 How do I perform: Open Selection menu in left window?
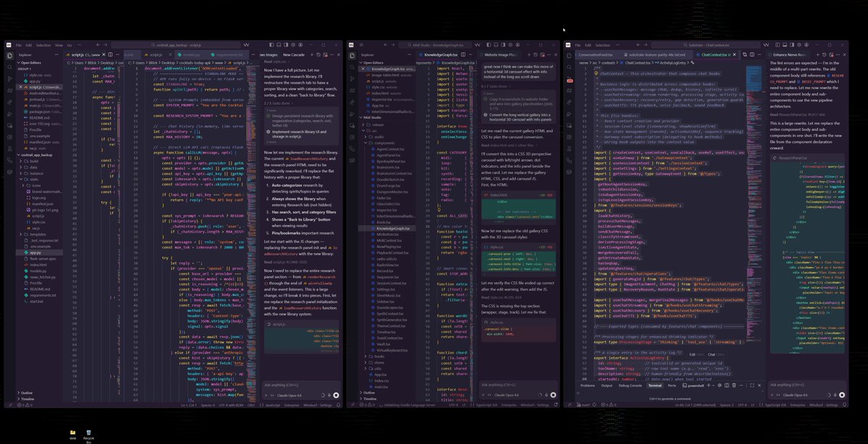tap(43, 45)
